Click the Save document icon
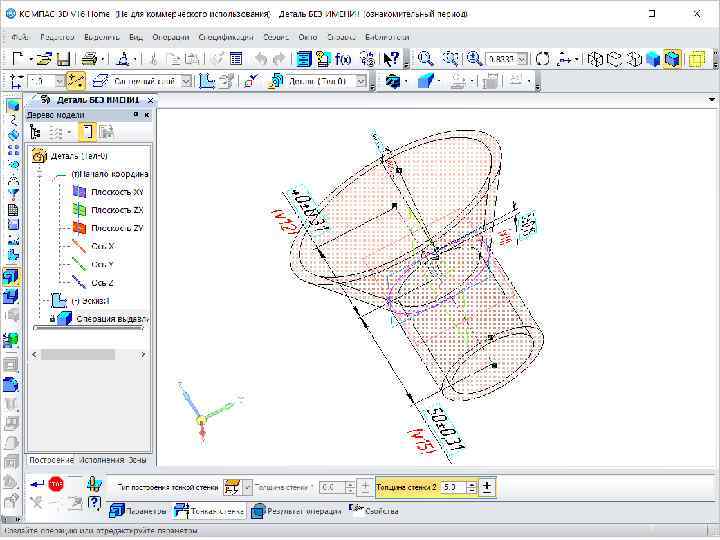Image resolution: width=720 pixels, height=540 pixels. pyautogui.click(x=63, y=59)
